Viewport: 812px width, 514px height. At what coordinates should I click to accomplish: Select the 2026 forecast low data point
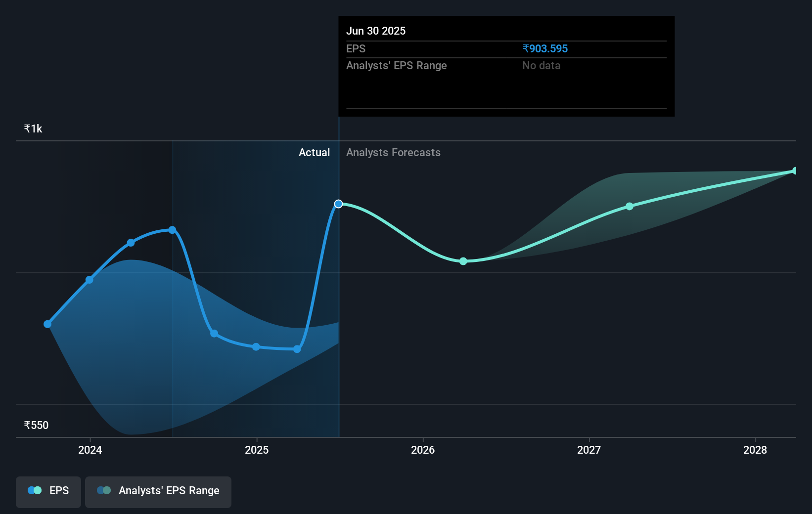(x=463, y=261)
